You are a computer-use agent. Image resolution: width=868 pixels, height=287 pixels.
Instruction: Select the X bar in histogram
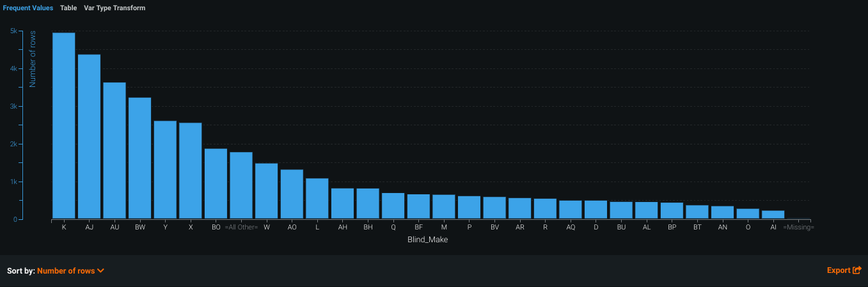point(191,171)
